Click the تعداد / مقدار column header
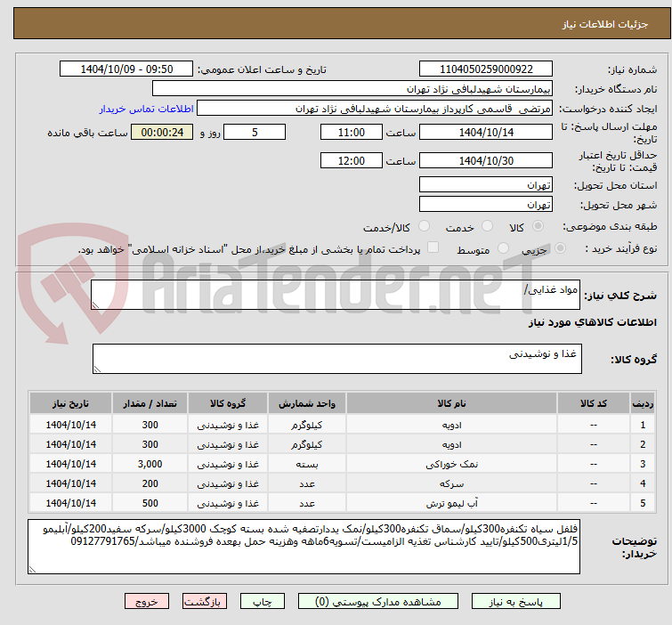The width and height of the screenshot is (672, 625). coord(150,403)
